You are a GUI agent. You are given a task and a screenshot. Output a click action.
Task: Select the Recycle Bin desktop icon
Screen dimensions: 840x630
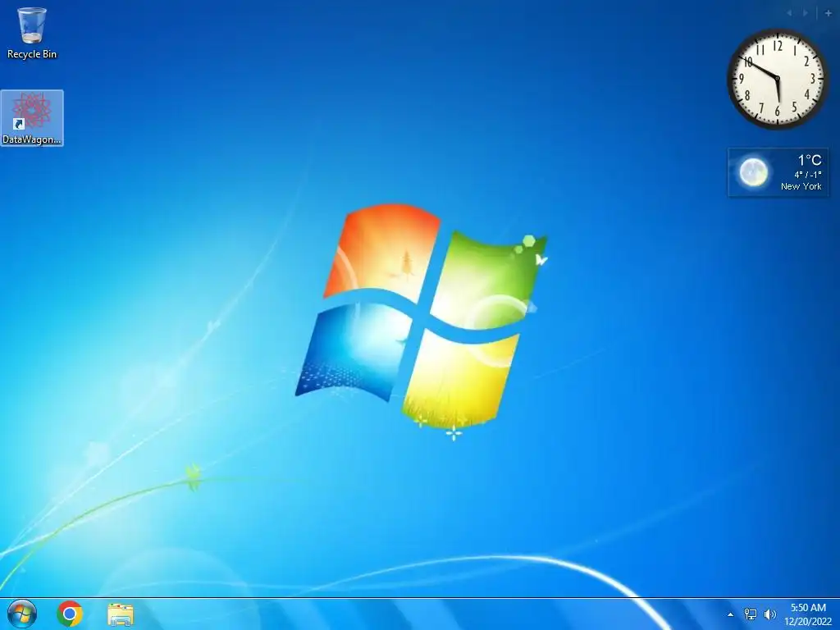[32, 33]
